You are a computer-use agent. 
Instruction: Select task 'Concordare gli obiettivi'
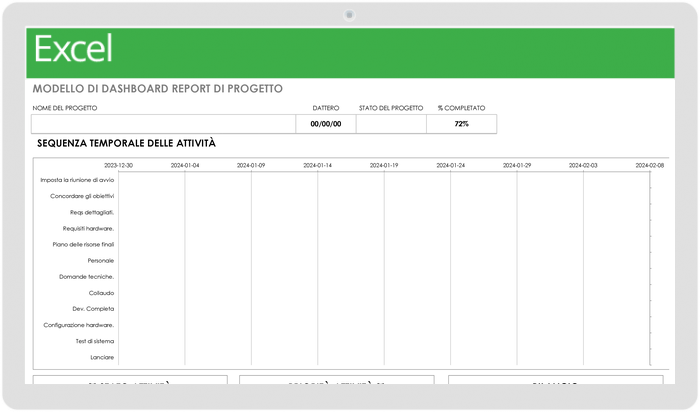(82, 196)
